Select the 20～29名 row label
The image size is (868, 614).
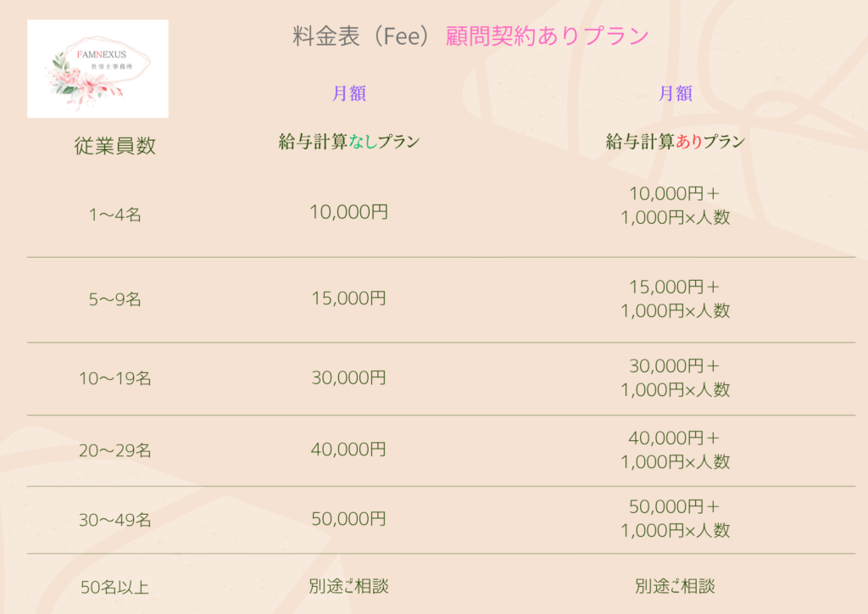115,451
